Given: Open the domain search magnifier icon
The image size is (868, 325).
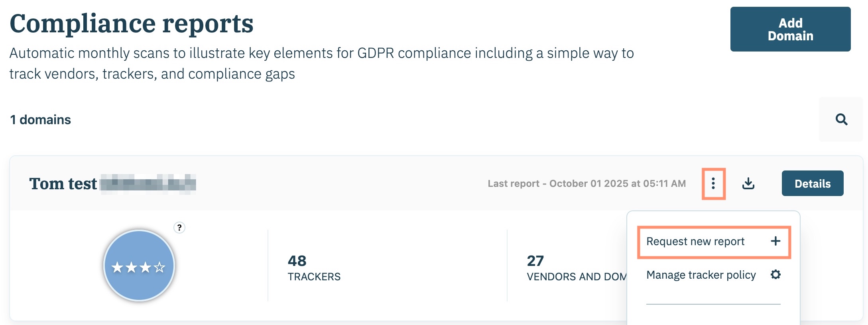Looking at the screenshot, I should [x=841, y=119].
